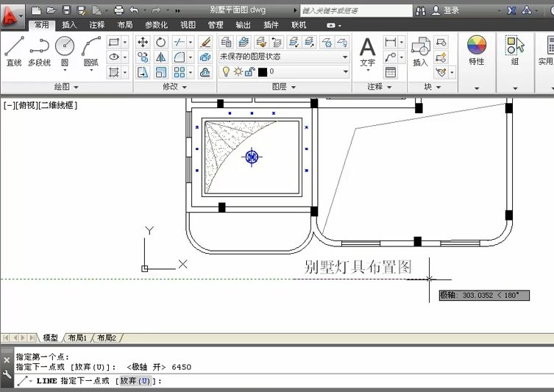
Task: Click the Ellipse draw tool
Action: point(114,57)
